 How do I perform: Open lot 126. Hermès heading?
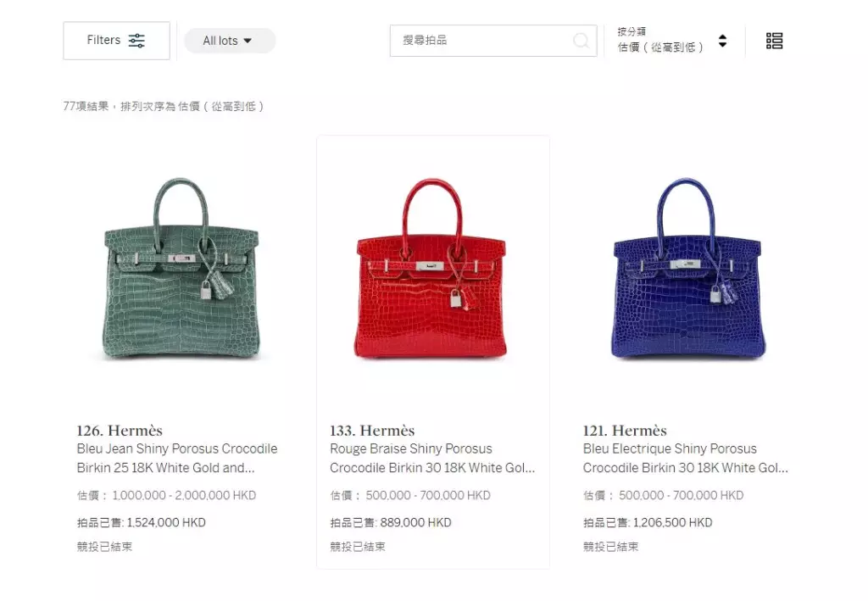coord(120,430)
